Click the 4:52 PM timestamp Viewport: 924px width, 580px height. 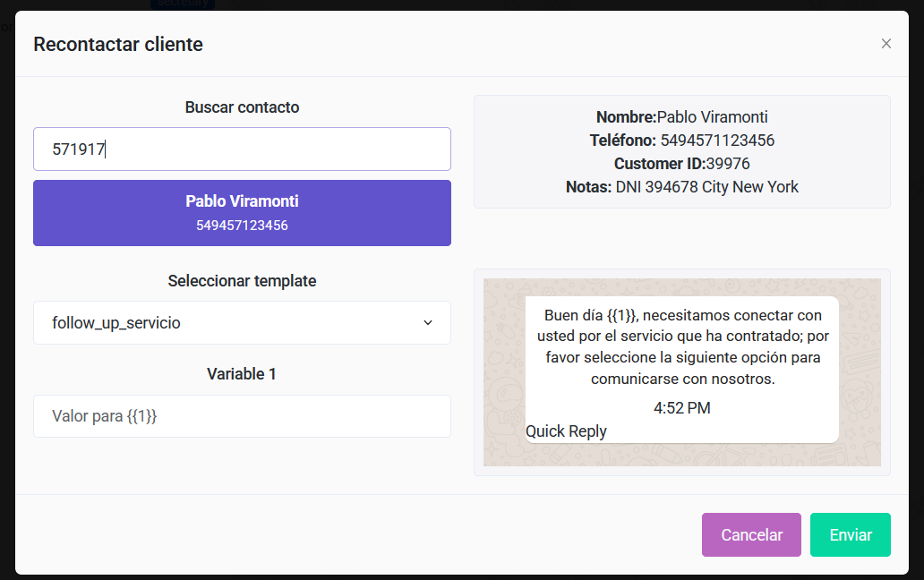point(681,408)
